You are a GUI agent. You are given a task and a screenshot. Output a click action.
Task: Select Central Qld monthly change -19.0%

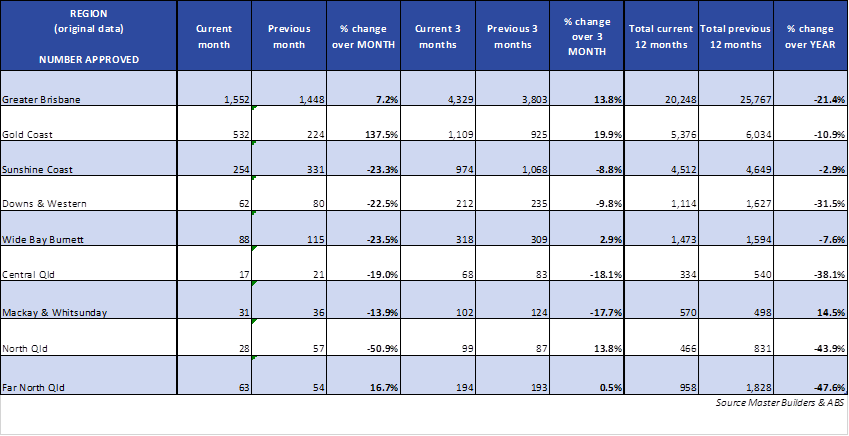coord(363,263)
